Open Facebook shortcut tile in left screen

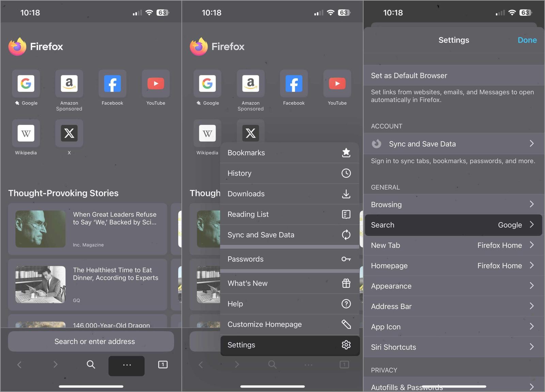[112, 84]
